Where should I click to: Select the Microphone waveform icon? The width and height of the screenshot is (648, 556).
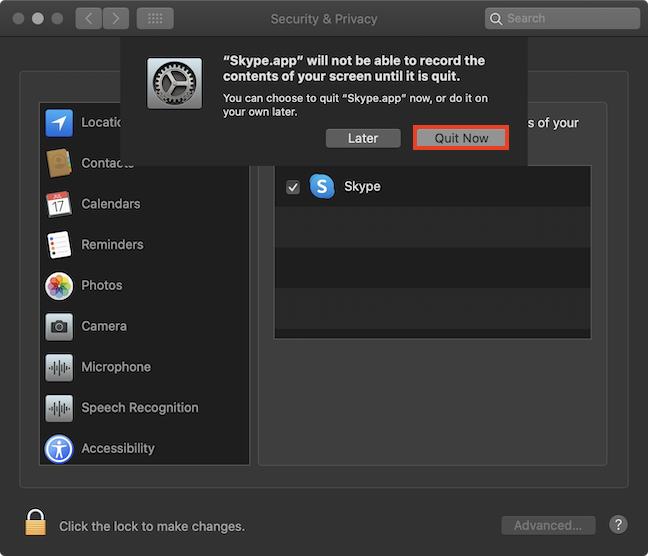(x=59, y=367)
